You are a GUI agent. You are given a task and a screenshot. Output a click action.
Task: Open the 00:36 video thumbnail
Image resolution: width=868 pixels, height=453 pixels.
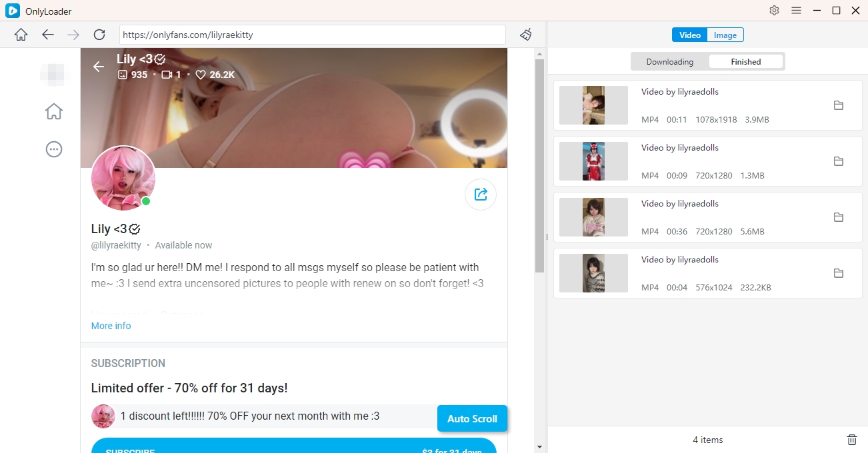593,217
